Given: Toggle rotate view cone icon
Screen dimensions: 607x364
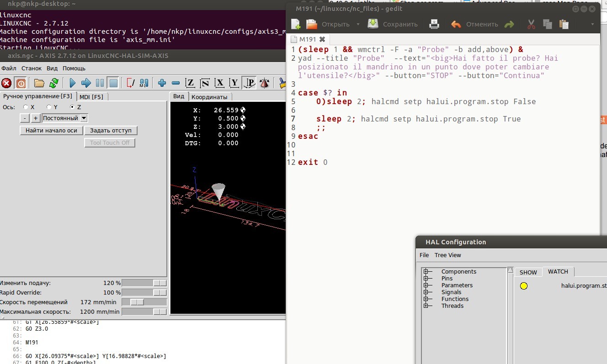Looking at the screenshot, I should pyautogui.click(x=264, y=83).
